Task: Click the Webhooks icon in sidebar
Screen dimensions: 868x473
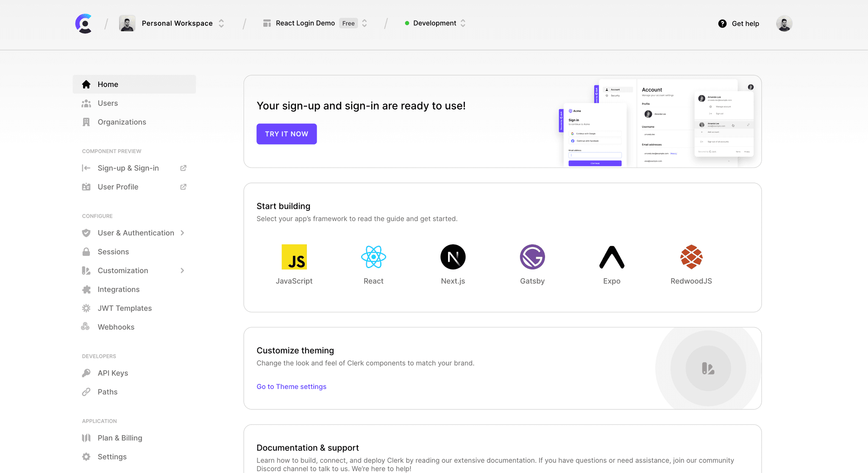Action: [x=86, y=327]
